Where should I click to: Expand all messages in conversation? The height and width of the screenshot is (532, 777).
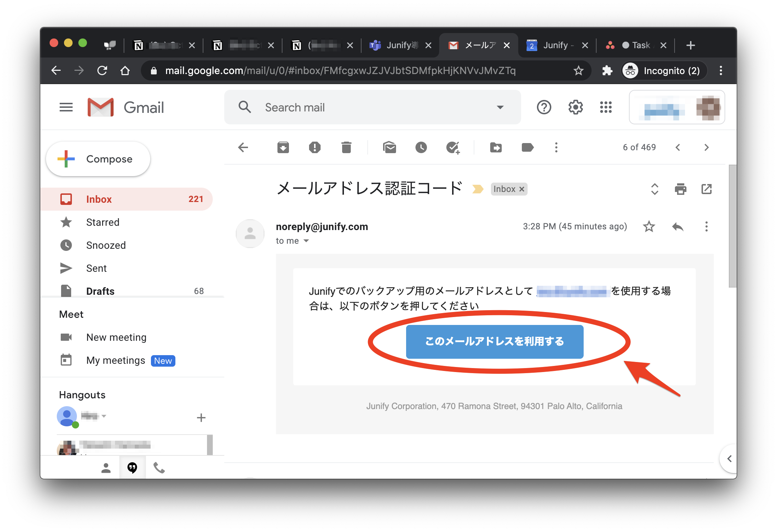click(x=654, y=189)
